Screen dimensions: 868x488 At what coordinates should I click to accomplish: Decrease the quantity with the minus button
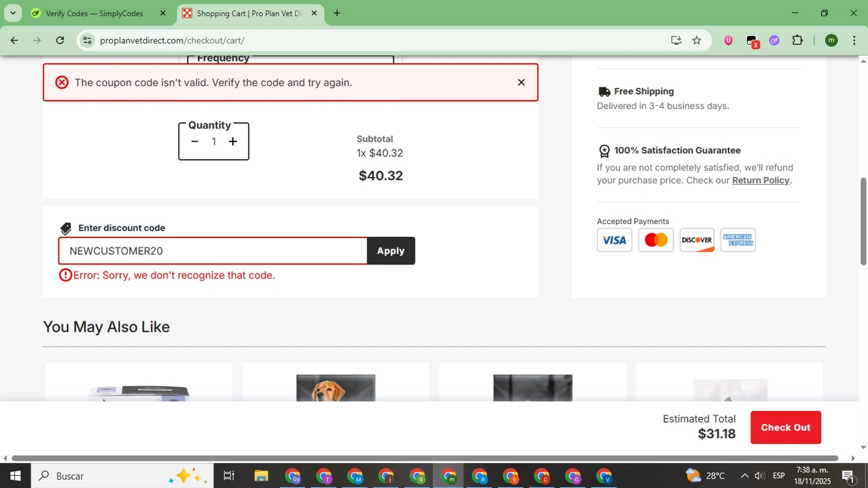coord(194,141)
